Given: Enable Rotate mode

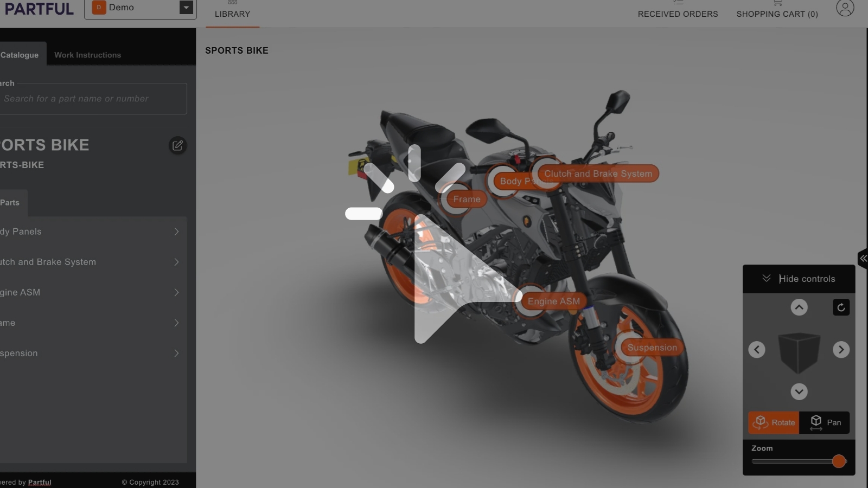Looking at the screenshot, I should [774, 422].
